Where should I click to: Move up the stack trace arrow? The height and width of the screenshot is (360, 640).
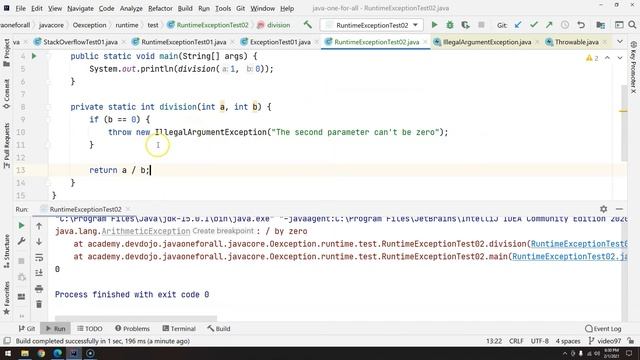point(39,226)
